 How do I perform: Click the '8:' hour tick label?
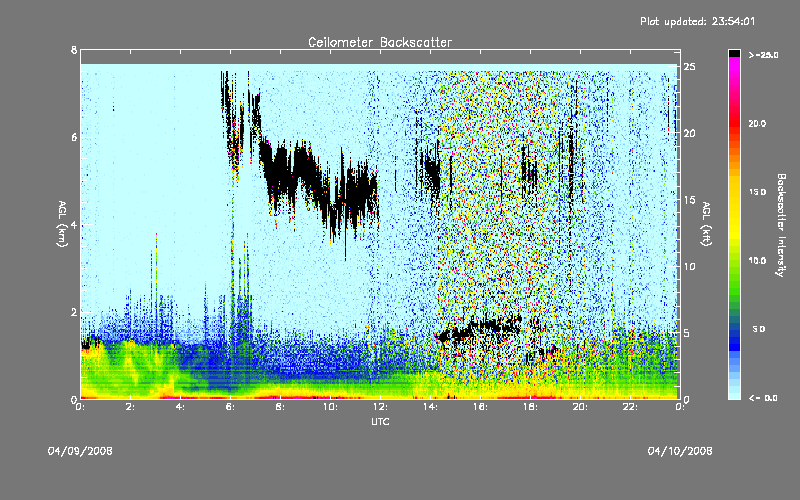pos(281,407)
